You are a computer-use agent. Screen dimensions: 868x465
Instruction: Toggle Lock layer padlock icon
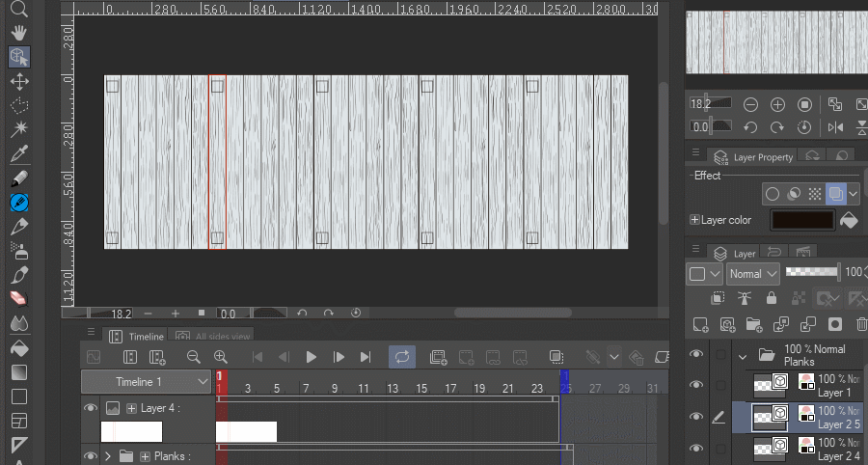[772, 298]
